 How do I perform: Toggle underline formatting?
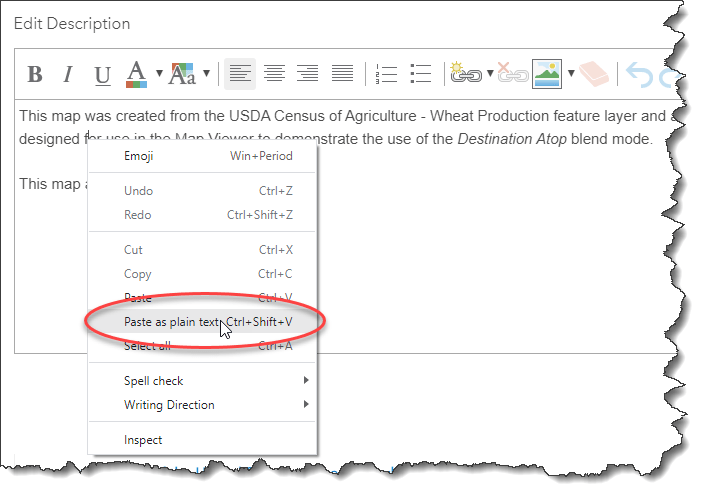click(x=102, y=74)
